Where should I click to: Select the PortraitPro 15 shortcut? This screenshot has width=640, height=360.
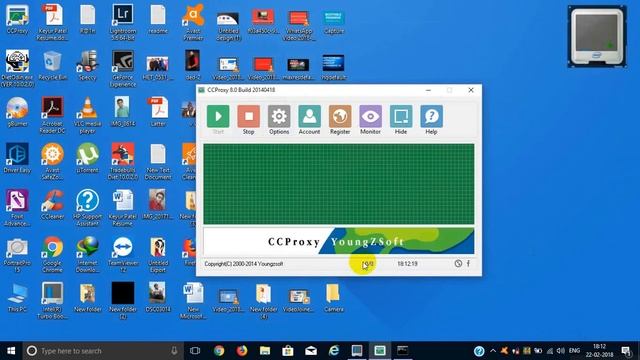pos(17,255)
